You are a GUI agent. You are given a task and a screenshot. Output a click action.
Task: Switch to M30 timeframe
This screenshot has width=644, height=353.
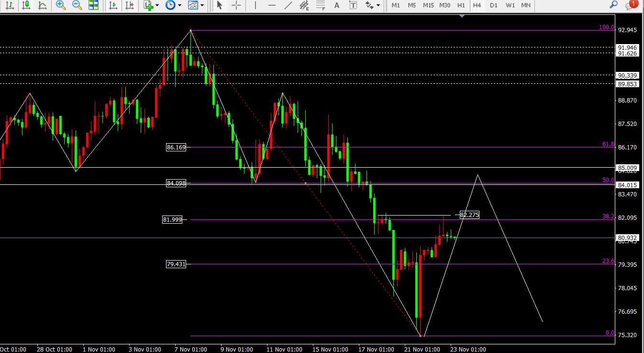445,5
